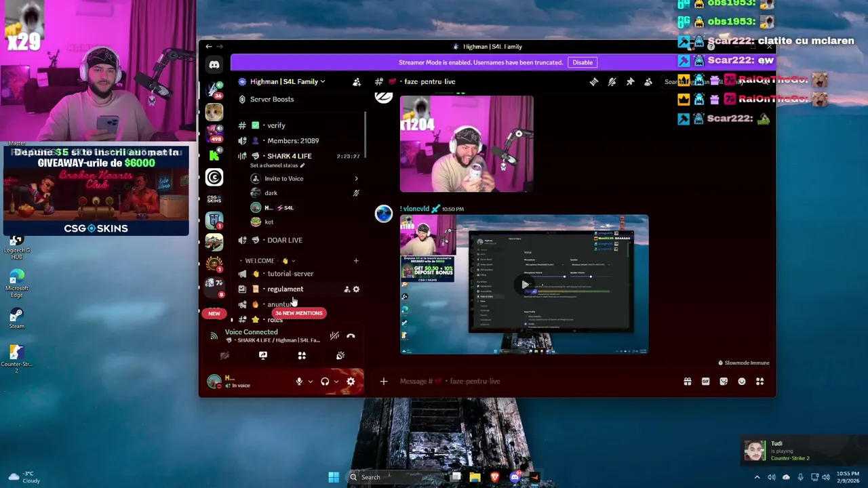Create invite for regulament channel
The image size is (868, 488).
347,289
